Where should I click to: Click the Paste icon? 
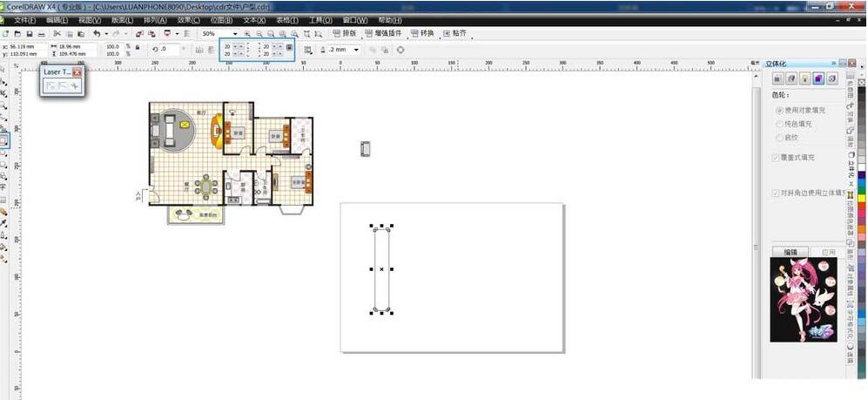[x=81, y=34]
